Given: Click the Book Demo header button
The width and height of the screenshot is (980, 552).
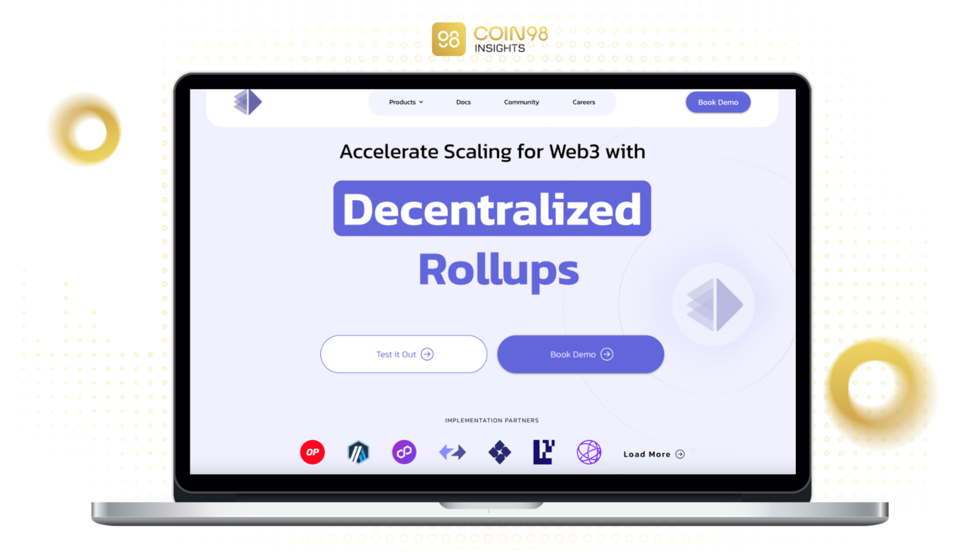Looking at the screenshot, I should tap(718, 102).
